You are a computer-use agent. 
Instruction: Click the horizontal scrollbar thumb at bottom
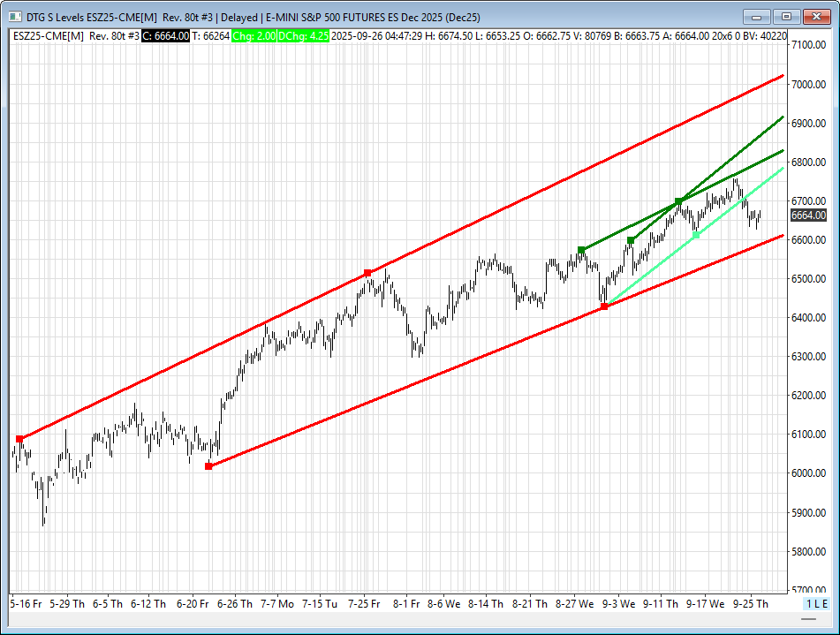[808, 619]
